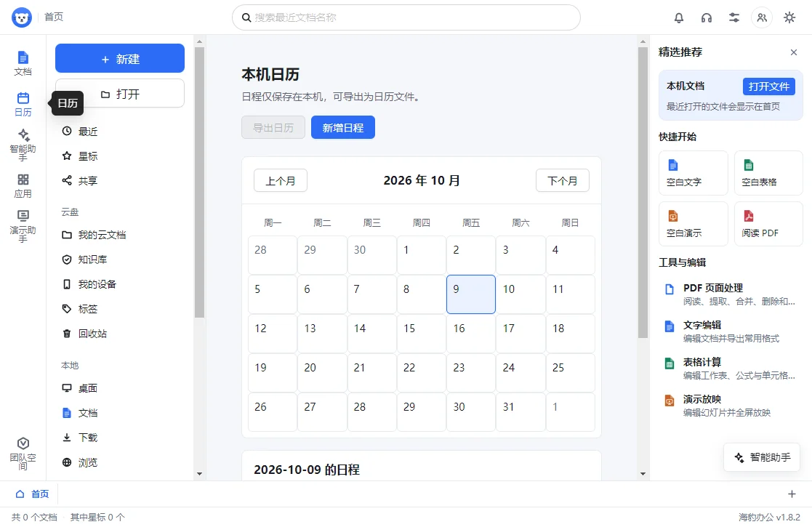This screenshot has height=527, width=812.
Task: Go to previous month with 上个月
Action: pyautogui.click(x=280, y=181)
